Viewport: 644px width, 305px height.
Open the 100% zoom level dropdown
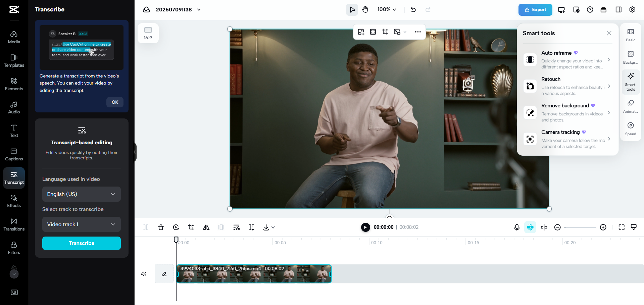[x=386, y=9]
